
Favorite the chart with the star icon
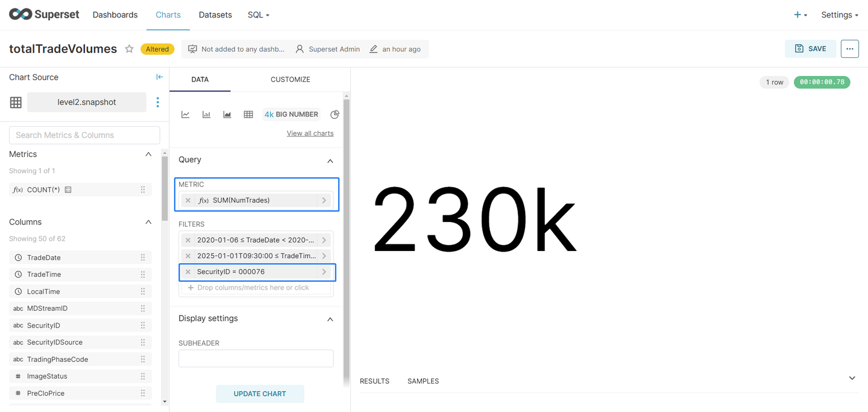point(129,49)
